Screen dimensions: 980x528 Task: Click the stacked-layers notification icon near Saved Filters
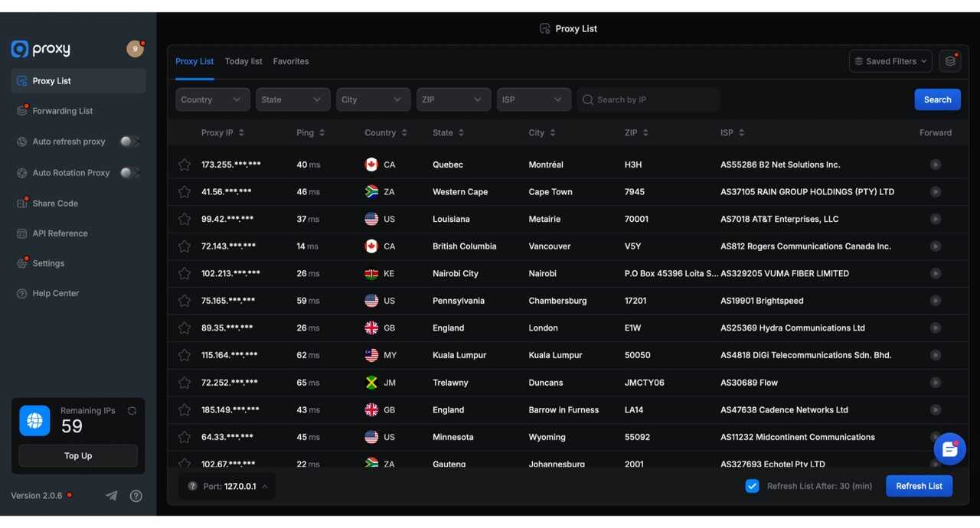[x=949, y=60]
